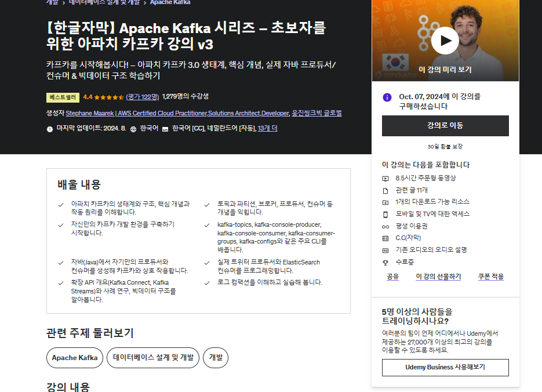542x392 pixels.
Task: Click the star rating icons
Action: 109,97
